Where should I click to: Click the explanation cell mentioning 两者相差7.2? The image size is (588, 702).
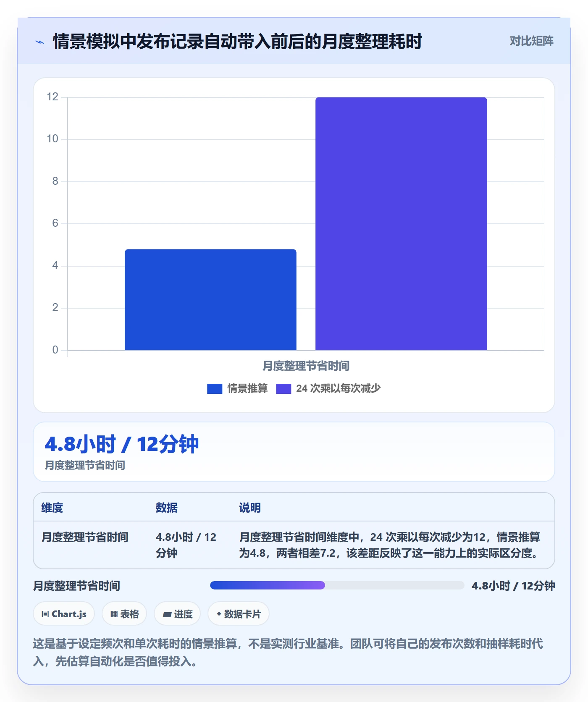(390, 545)
